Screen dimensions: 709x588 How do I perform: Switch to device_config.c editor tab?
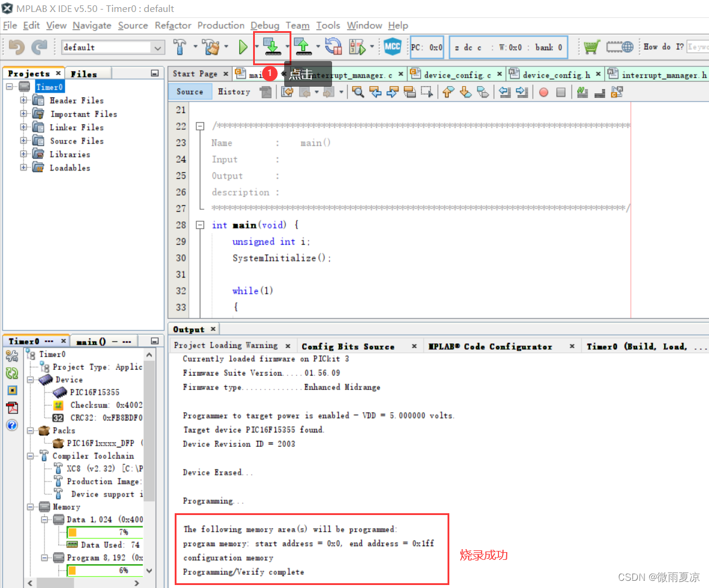[x=457, y=75]
